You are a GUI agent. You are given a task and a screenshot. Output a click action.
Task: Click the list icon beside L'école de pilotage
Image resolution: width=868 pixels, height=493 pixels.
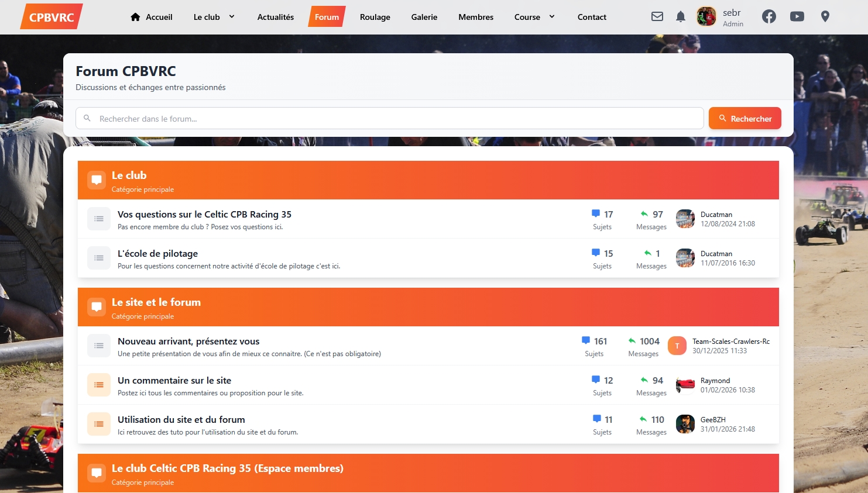99,258
